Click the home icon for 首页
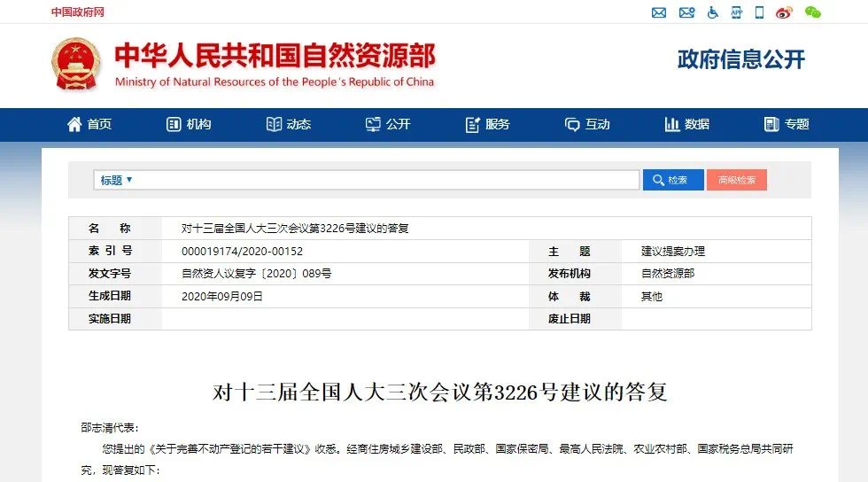This screenshot has height=482, width=868. [74, 124]
